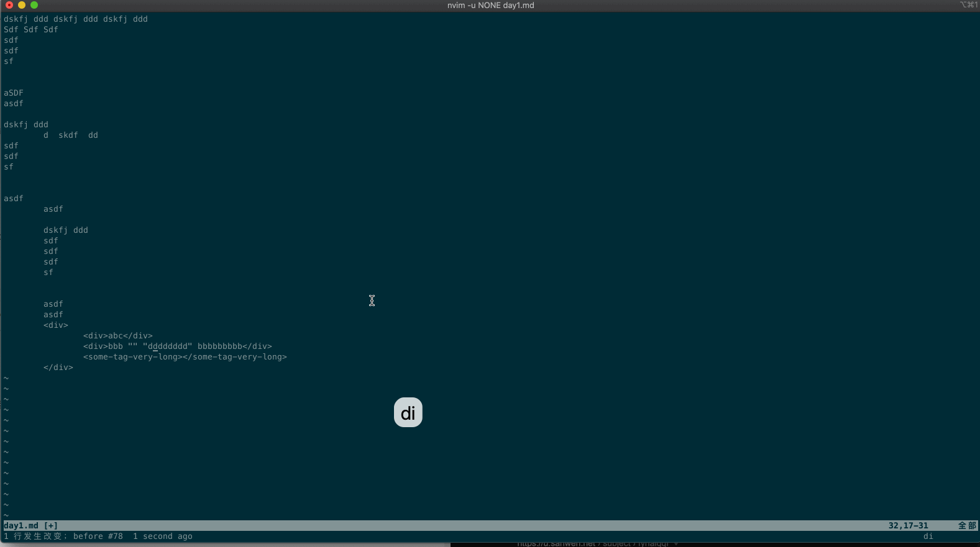Click 'day1.md [+]' in the status line
Screen dimensions: 980x547
pos(30,525)
